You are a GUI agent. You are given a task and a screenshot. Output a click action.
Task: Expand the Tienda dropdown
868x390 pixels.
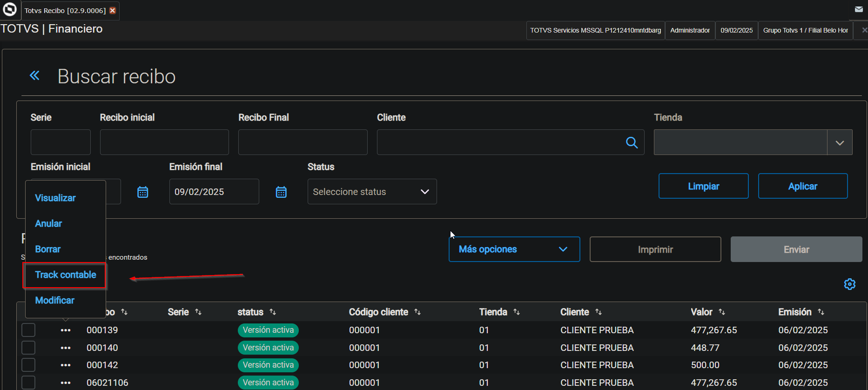click(x=840, y=142)
